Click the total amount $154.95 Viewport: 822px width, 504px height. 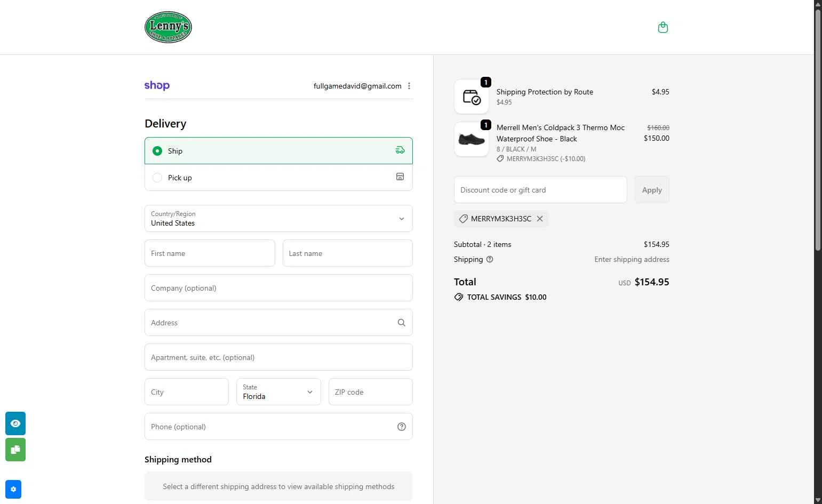pos(652,282)
